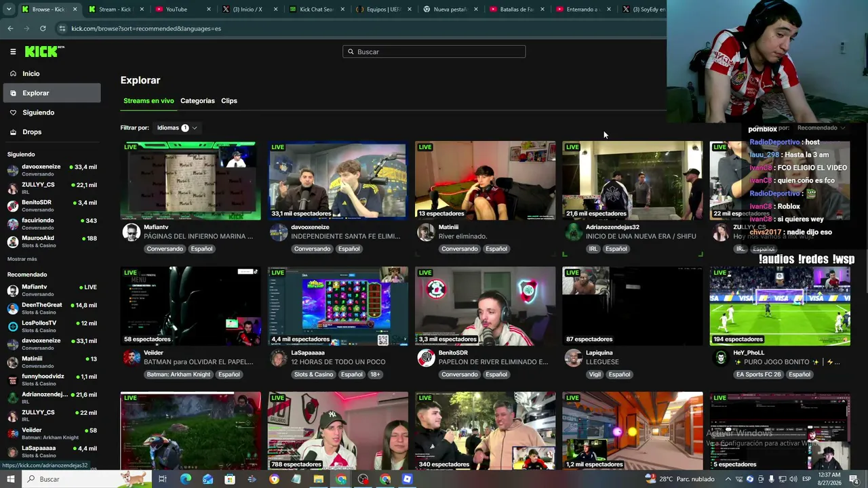Go to Inicio in the sidebar

(52, 73)
